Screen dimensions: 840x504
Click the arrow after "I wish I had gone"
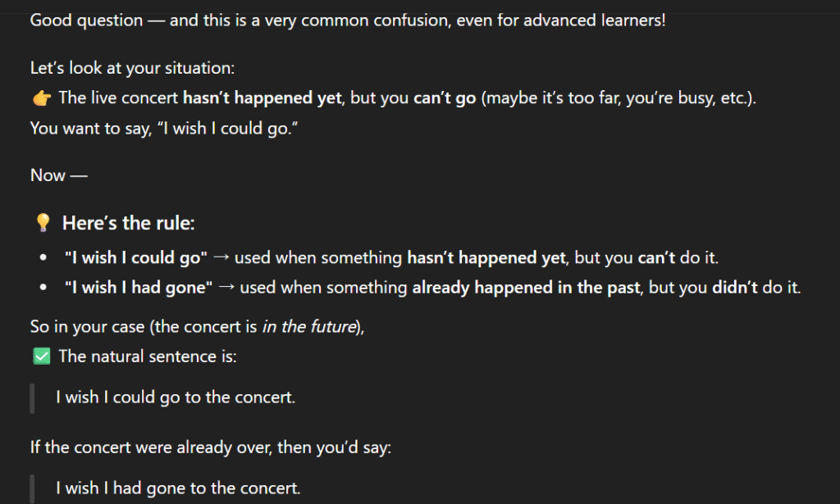pos(225,287)
